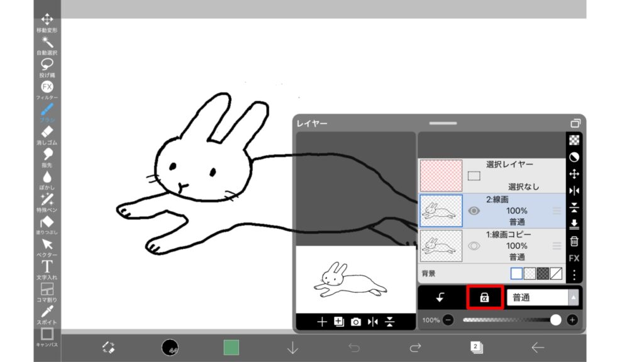Open the Filter (フィルター) FX tool
The width and height of the screenshot is (644, 362).
pos(47,88)
